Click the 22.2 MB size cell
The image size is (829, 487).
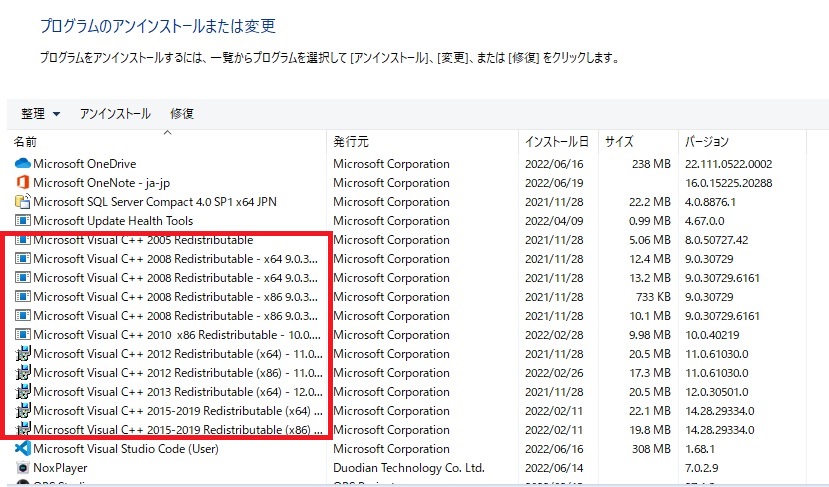(650, 201)
